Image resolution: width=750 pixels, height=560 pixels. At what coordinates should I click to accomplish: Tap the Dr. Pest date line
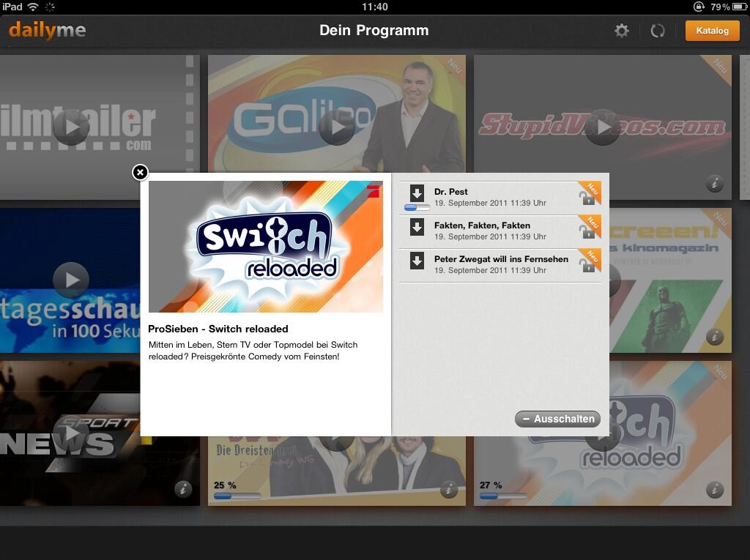point(490,204)
